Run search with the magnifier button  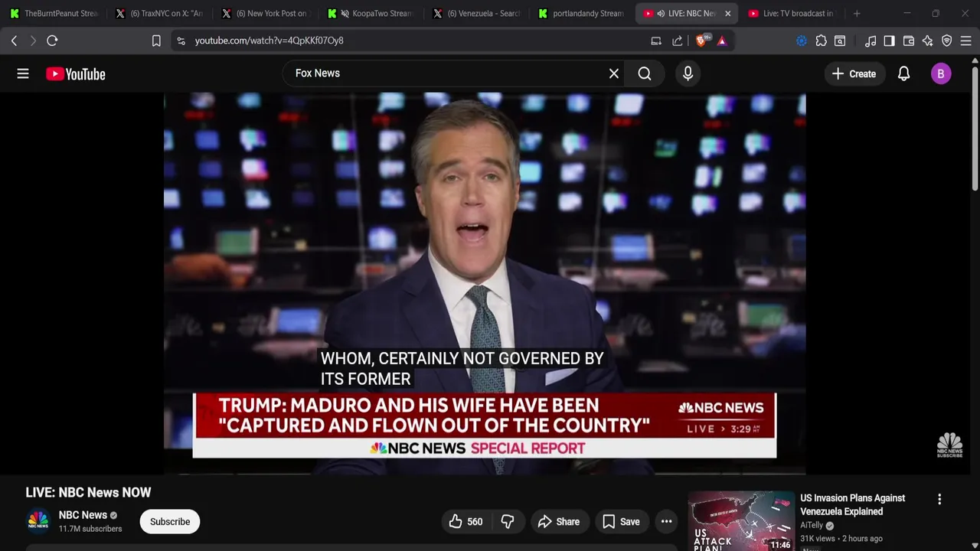click(645, 73)
